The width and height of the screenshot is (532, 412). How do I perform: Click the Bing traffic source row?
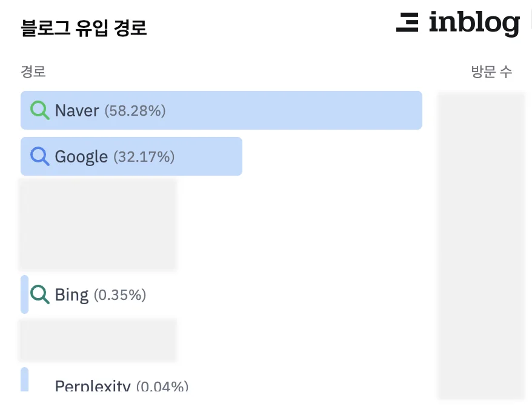(91, 294)
